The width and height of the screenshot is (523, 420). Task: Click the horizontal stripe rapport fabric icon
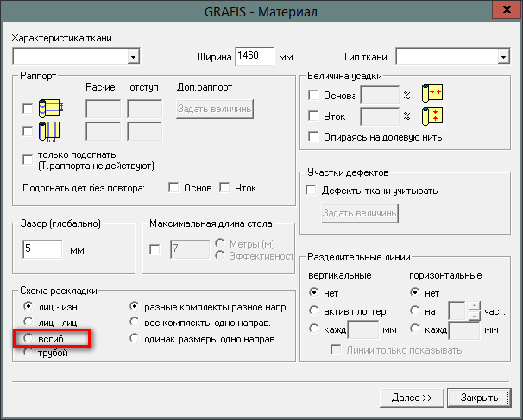pyautogui.click(x=48, y=109)
